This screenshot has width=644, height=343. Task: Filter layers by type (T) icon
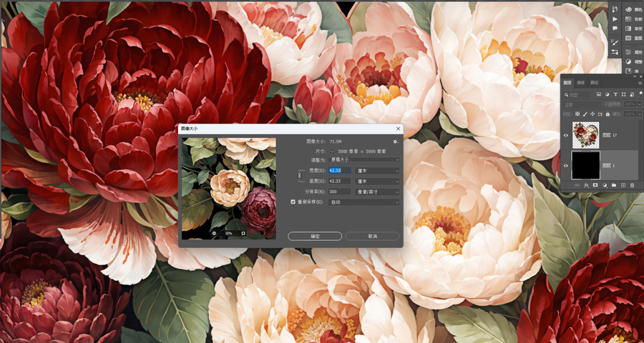pyautogui.click(x=615, y=94)
